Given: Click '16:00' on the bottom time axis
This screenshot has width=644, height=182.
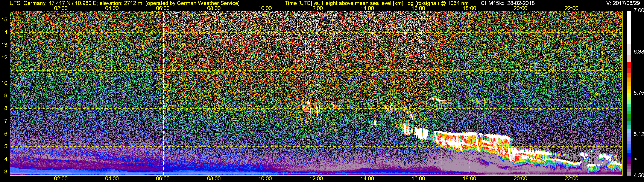Looking at the screenshot, I should click(x=418, y=179).
